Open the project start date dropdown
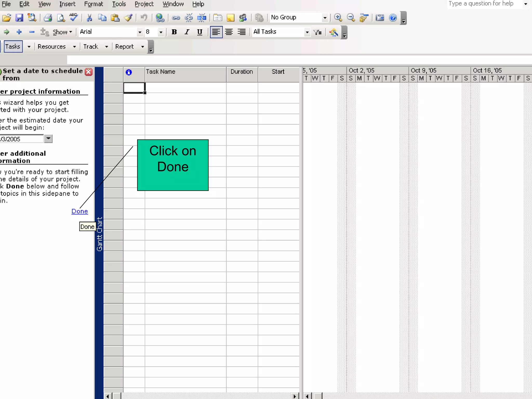The height and width of the screenshot is (399, 532). pos(48,139)
